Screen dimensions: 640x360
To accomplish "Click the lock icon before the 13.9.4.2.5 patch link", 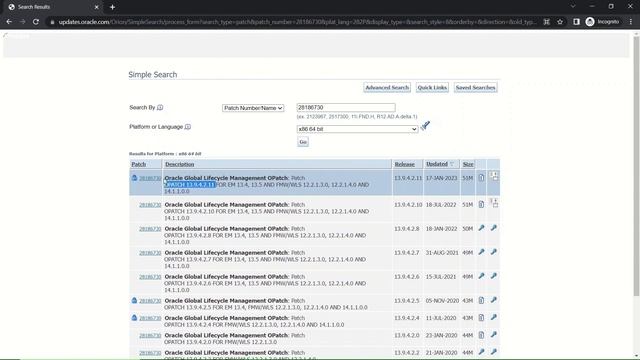I will tap(134, 300).
